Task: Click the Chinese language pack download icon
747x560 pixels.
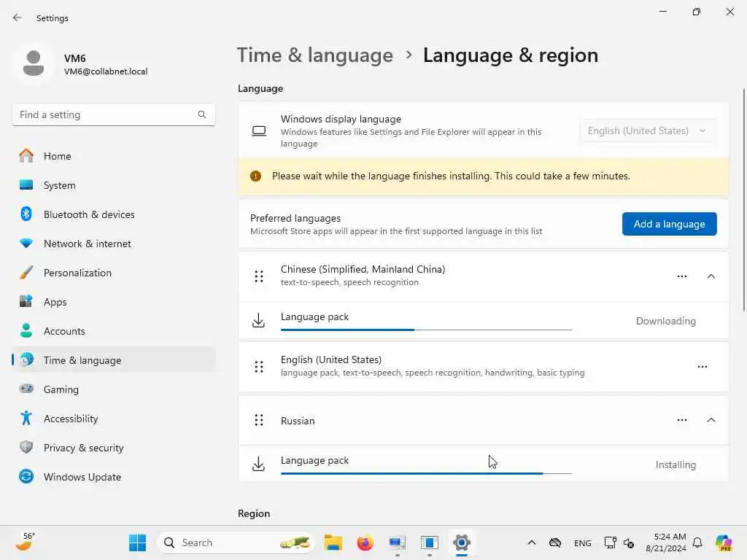Action: click(x=259, y=321)
